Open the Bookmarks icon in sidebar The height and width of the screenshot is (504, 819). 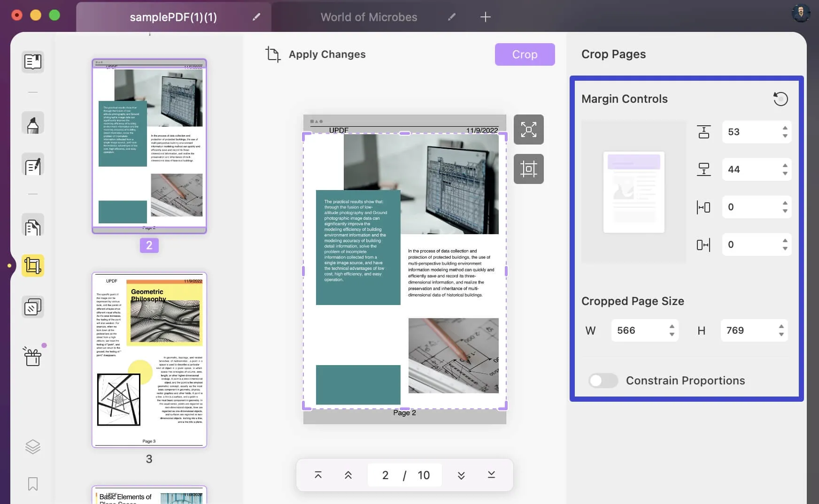32,484
